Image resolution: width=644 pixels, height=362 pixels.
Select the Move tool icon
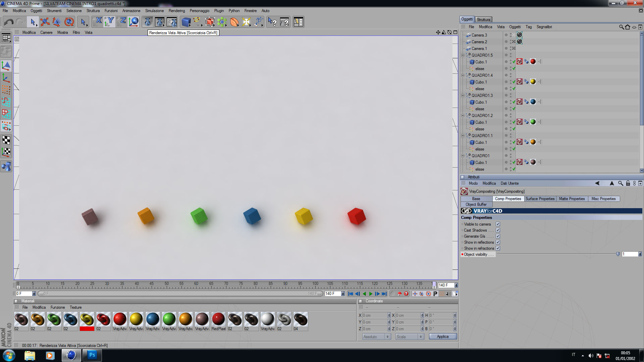pos(45,22)
